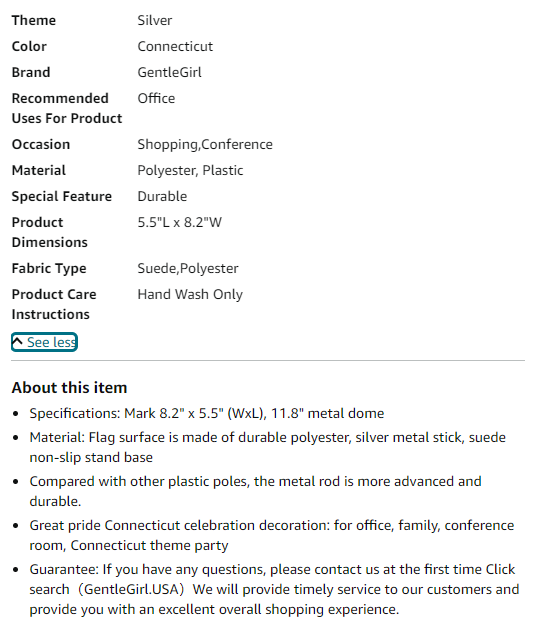545x626 pixels.
Task: Click the About this item heading
Action: [x=69, y=388]
